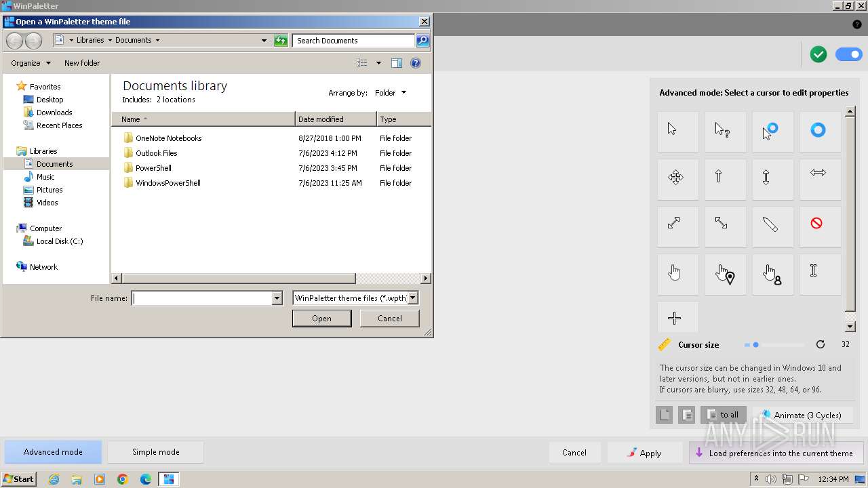This screenshot has width=868, height=488.
Task: Sort by the Name column header
Action: [203, 119]
